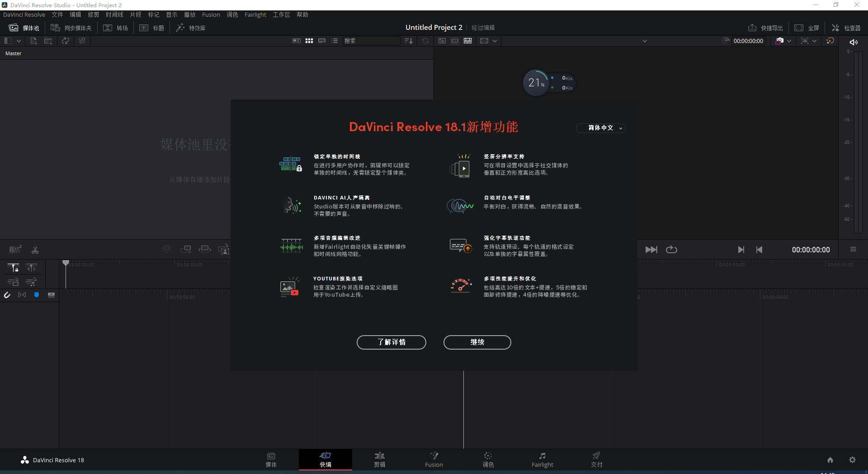Open the 帮助 help menu

[302, 14]
